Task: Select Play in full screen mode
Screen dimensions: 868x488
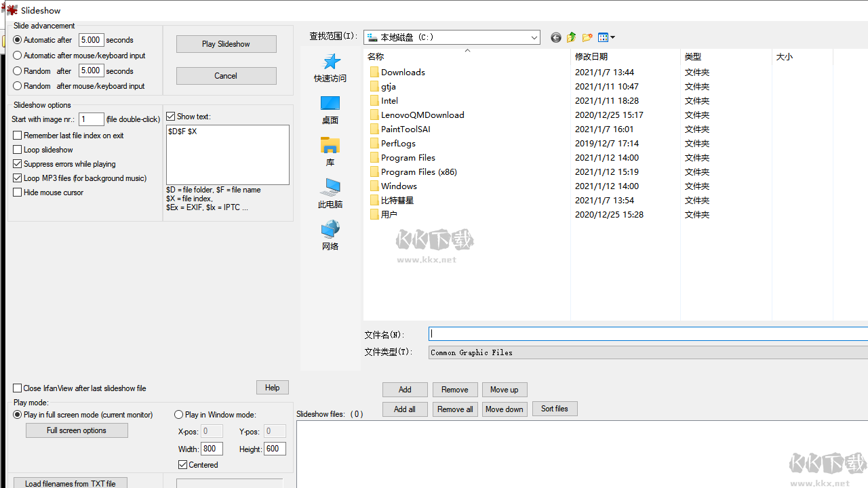Action: point(18,415)
